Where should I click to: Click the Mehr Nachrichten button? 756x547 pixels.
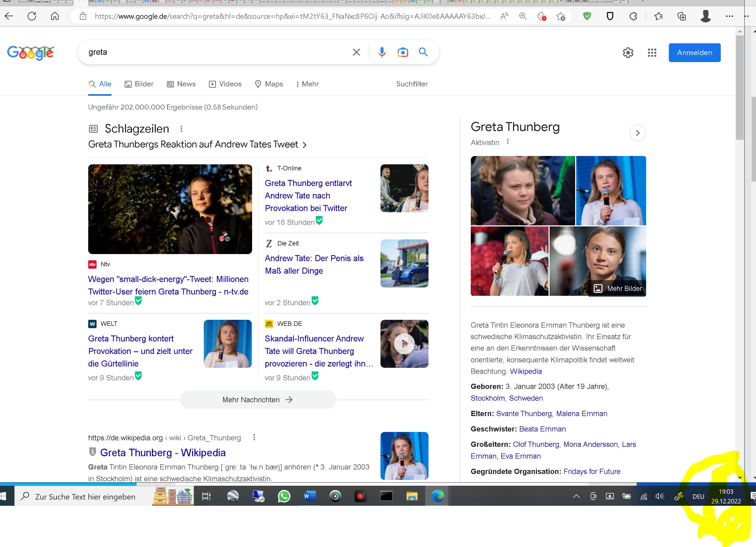coord(258,399)
